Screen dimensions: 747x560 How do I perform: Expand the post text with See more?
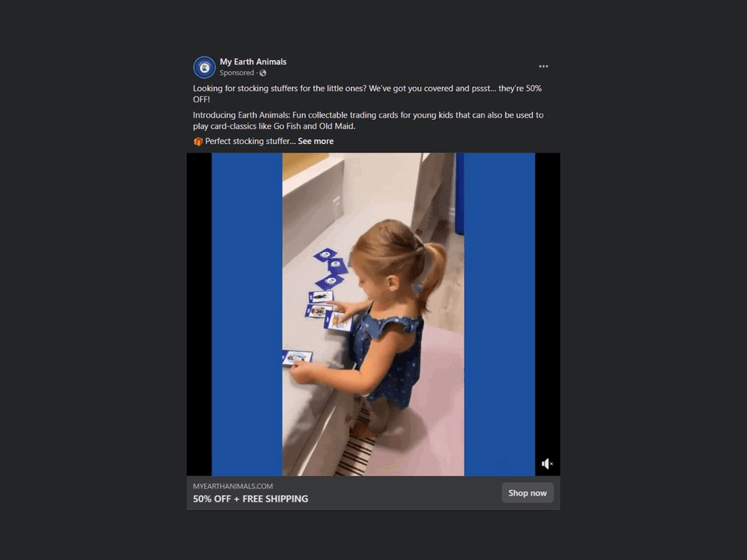coord(315,141)
